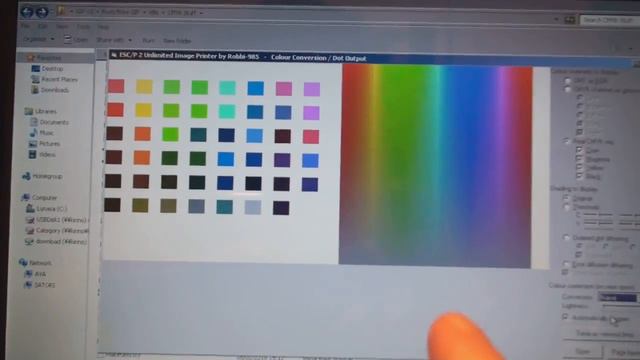Toggle the Cyan channel checkbox

pos(579,150)
